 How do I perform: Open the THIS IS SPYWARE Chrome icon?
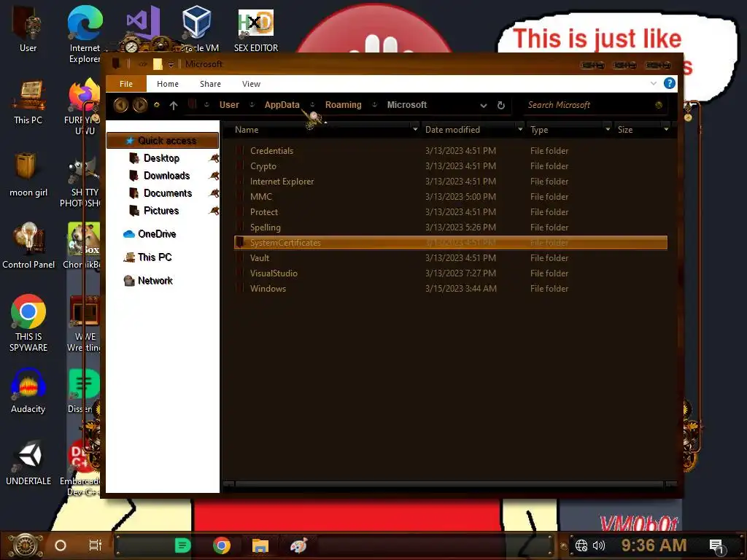[28, 323]
